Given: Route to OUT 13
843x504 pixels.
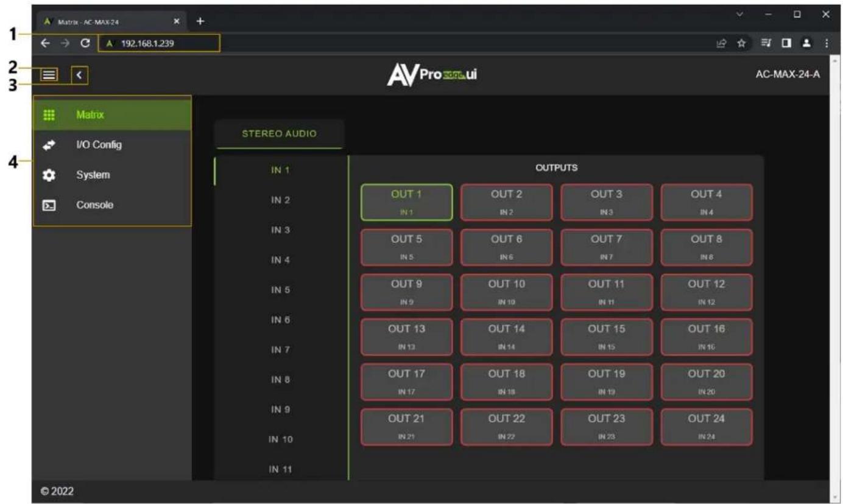Looking at the screenshot, I should tap(406, 337).
